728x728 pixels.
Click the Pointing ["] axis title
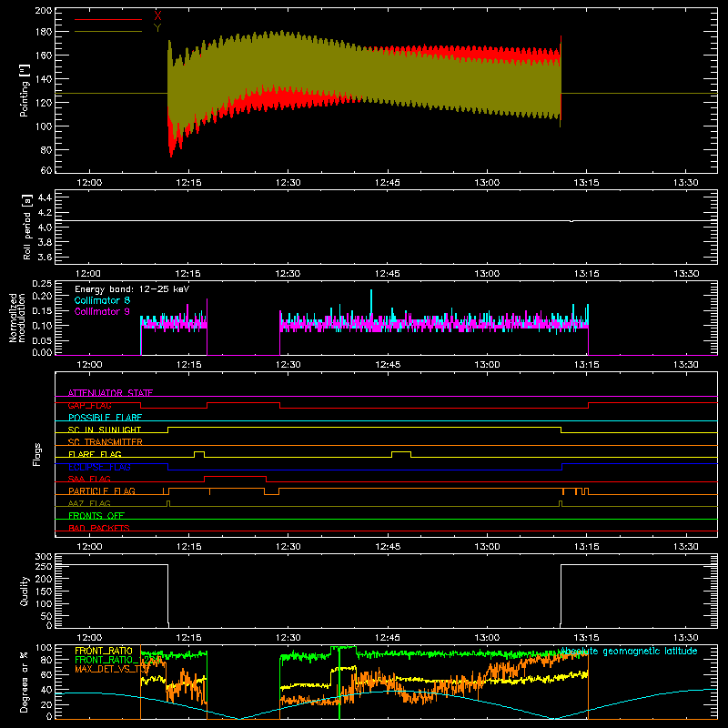(25, 90)
